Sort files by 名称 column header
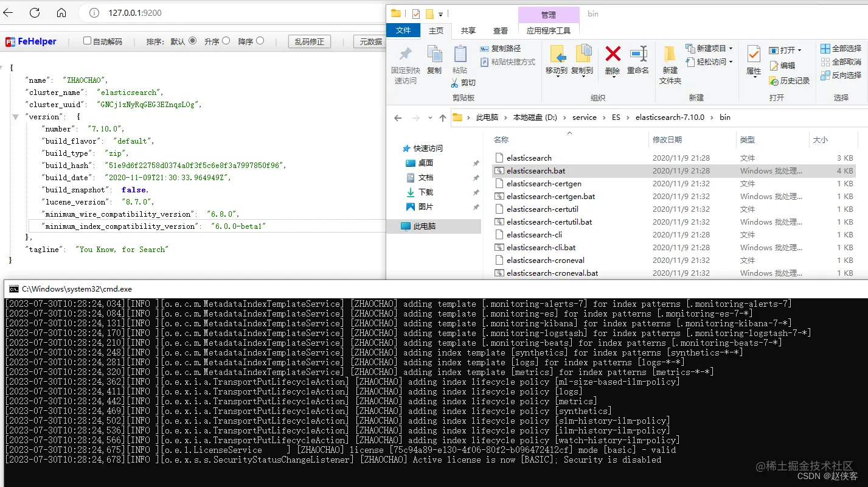This screenshot has height=487, width=868. coord(501,140)
